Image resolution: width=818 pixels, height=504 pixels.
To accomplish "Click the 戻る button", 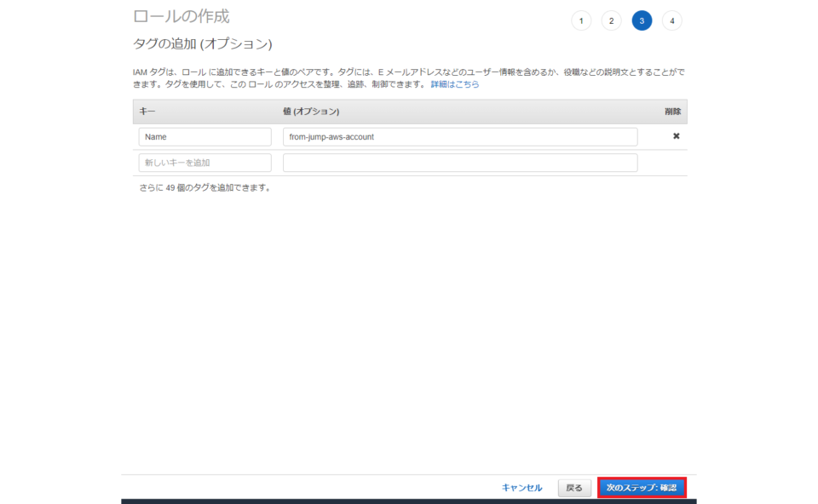I will [x=574, y=488].
